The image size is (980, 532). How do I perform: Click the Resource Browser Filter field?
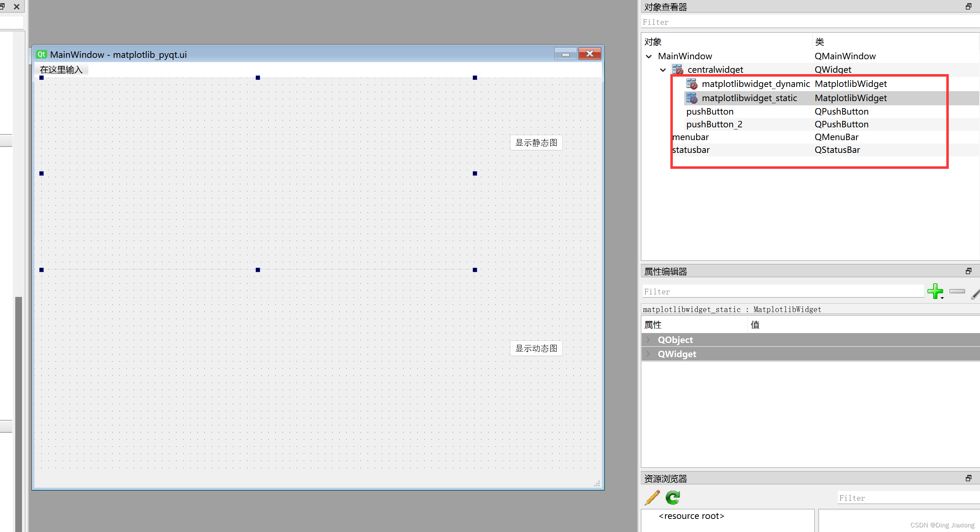pyautogui.click(x=908, y=498)
